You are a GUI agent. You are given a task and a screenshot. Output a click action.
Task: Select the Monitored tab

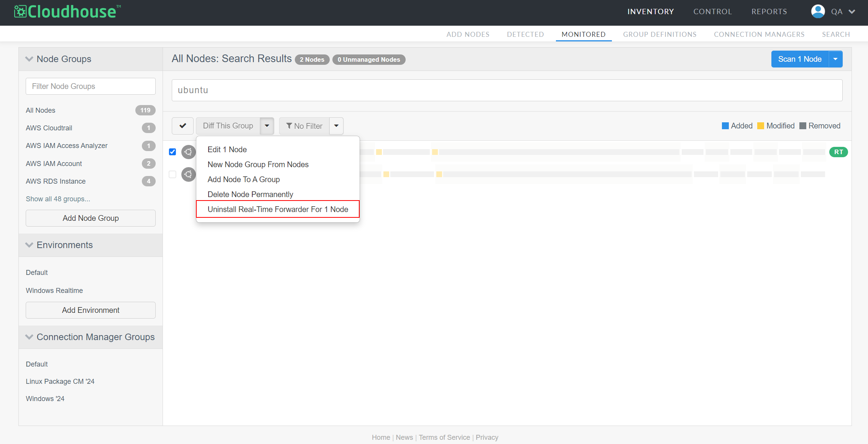[x=584, y=35]
